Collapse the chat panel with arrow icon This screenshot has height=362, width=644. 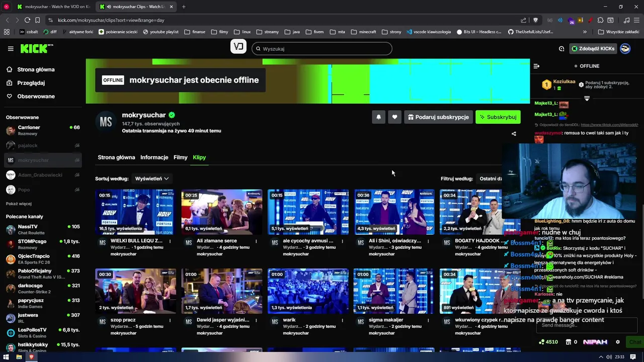[x=536, y=66]
